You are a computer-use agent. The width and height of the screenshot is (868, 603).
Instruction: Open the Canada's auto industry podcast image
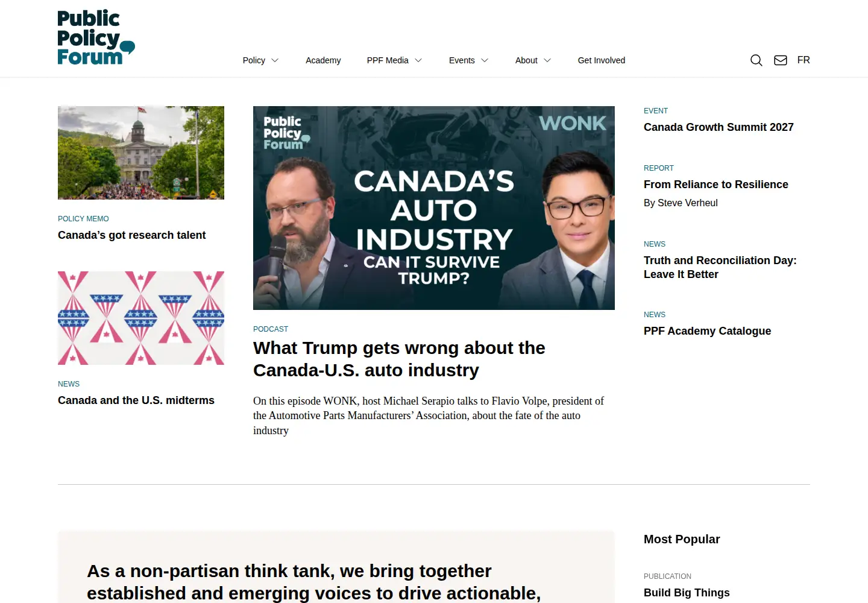coord(434,208)
